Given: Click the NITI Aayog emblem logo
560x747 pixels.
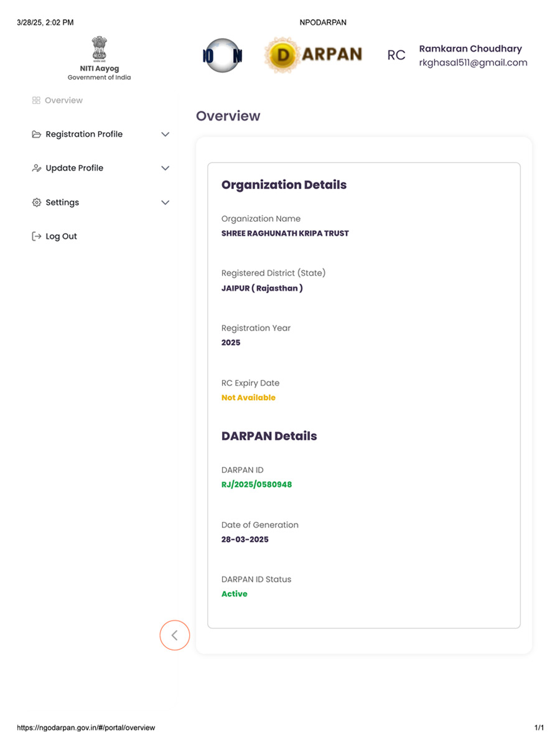Looking at the screenshot, I should pyautogui.click(x=99, y=49).
